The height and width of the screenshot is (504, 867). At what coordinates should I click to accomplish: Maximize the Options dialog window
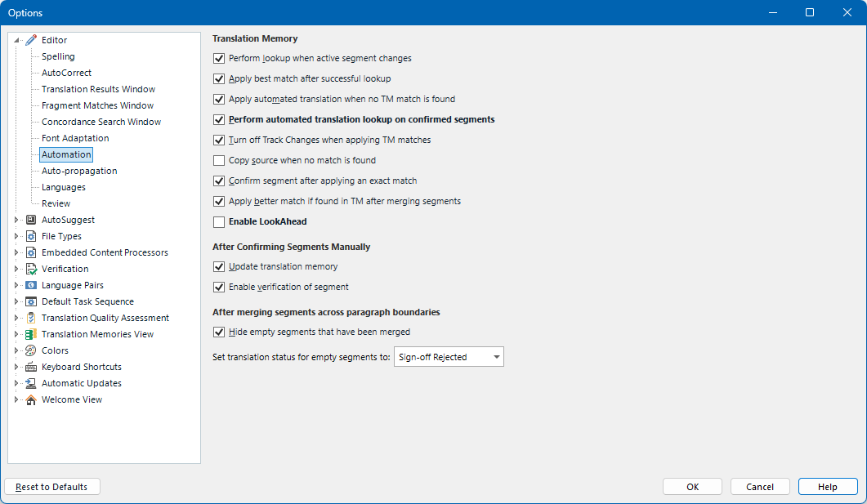click(810, 12)
